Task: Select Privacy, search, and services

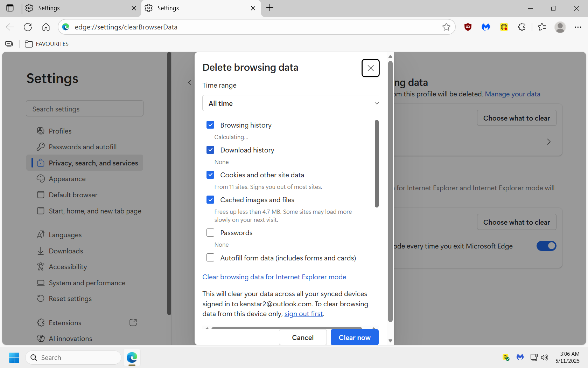Action: pyautogui.click(x=85, y=163)
